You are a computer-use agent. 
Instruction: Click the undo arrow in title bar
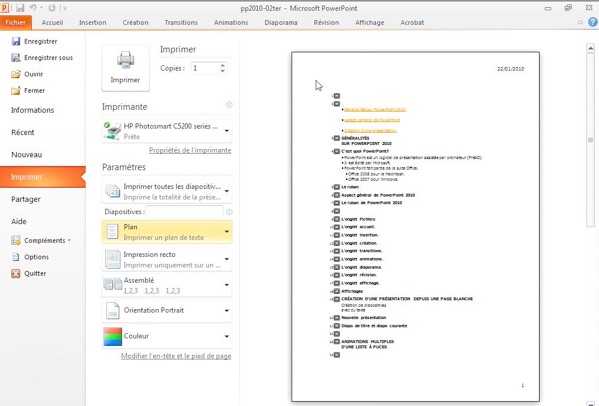point(33,8)
